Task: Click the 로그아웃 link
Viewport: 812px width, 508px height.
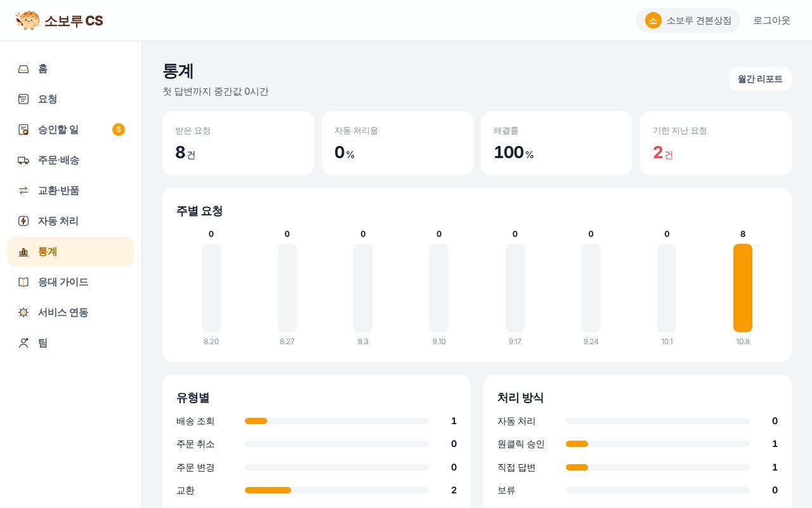Action: pyautogui.click(x=771, y=20)
